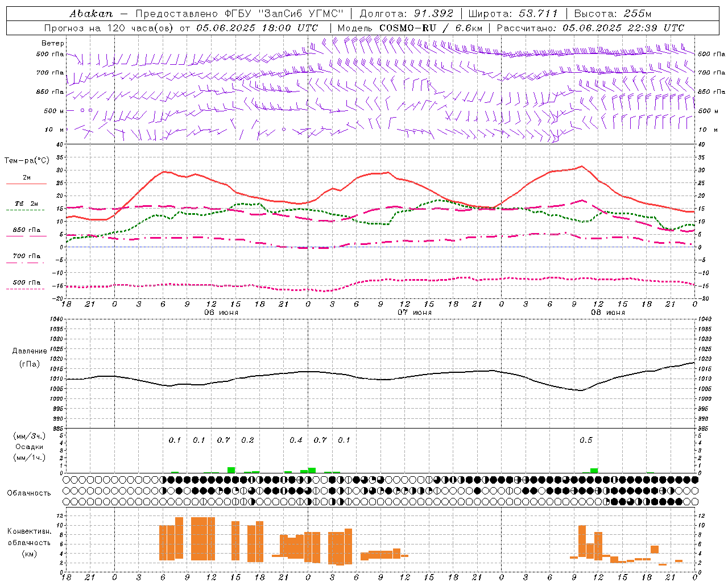The width and height of the screenshot is (728, 582).
Task: Click the "Осадки" precipitation label
Action: point(30,447)
